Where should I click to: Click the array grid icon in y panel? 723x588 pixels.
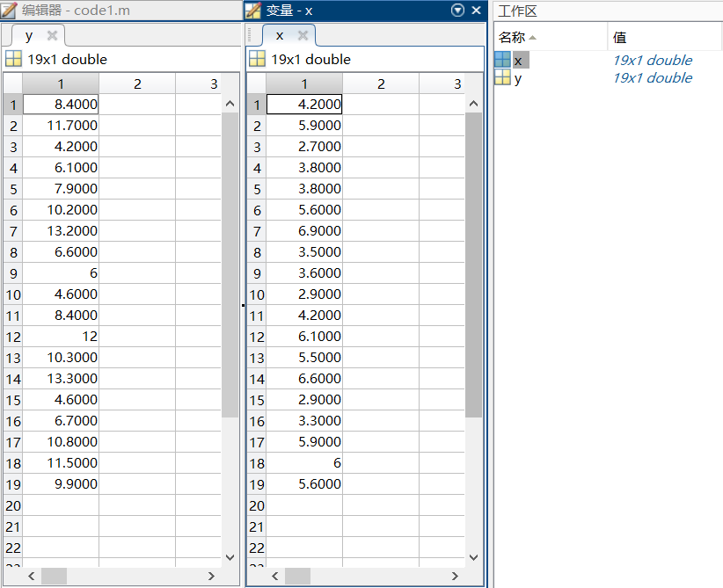tap(13, 59)
